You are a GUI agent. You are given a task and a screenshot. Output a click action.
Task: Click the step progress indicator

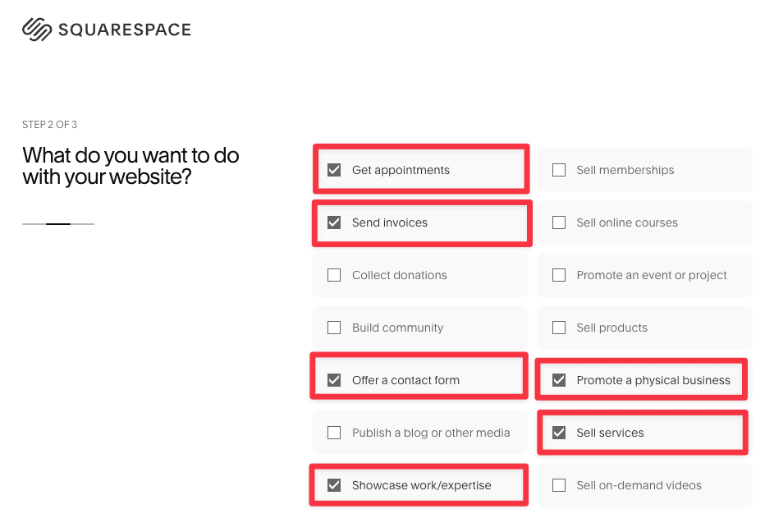tap(57, 222)
